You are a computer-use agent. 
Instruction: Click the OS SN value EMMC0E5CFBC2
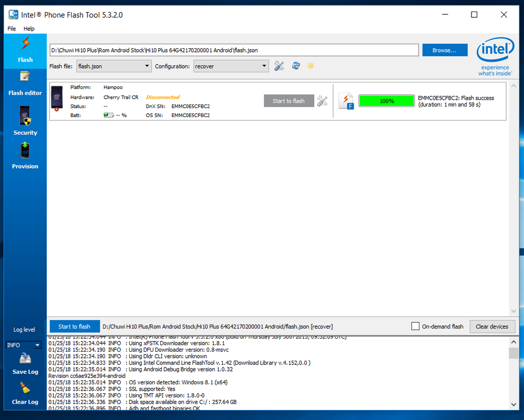click(x=190, y=115)
